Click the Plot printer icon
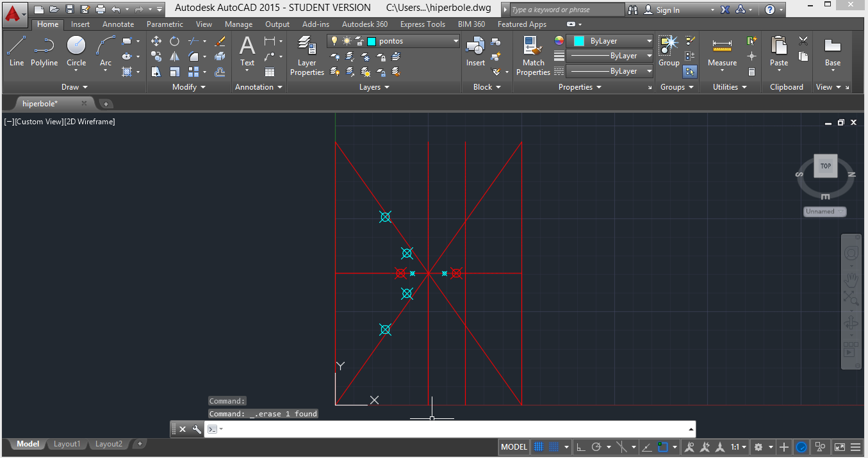Screen dimensions: 868x458 point(101,10)
